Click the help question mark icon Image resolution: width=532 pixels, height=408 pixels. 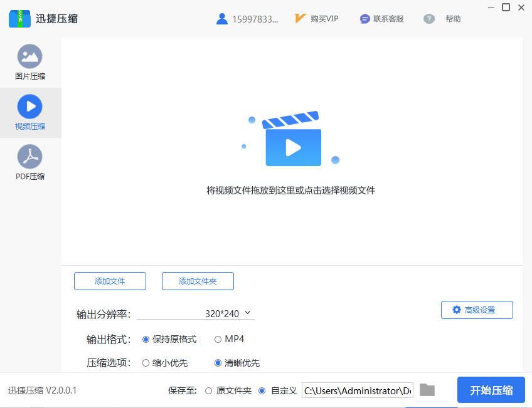pos(429,19)
